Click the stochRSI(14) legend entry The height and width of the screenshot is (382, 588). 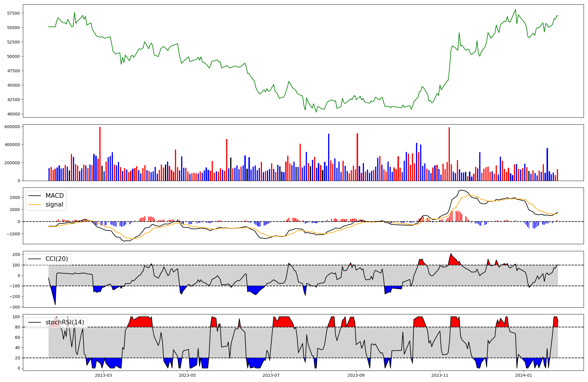[x=65, y=322]
